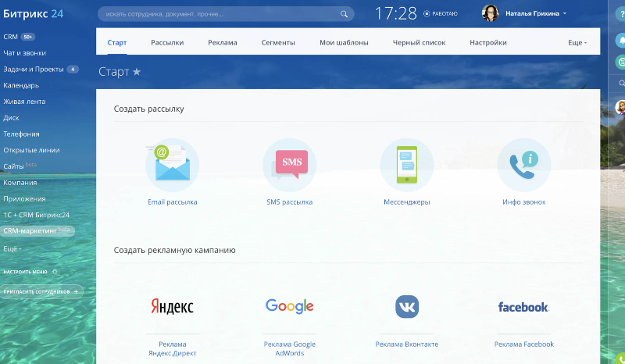
Task: Open Чат и звонки sidebar item
Action: 25,53
